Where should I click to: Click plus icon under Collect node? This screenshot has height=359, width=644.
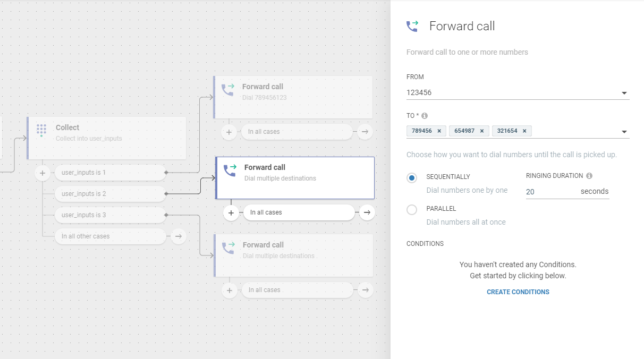coord(42,173)
